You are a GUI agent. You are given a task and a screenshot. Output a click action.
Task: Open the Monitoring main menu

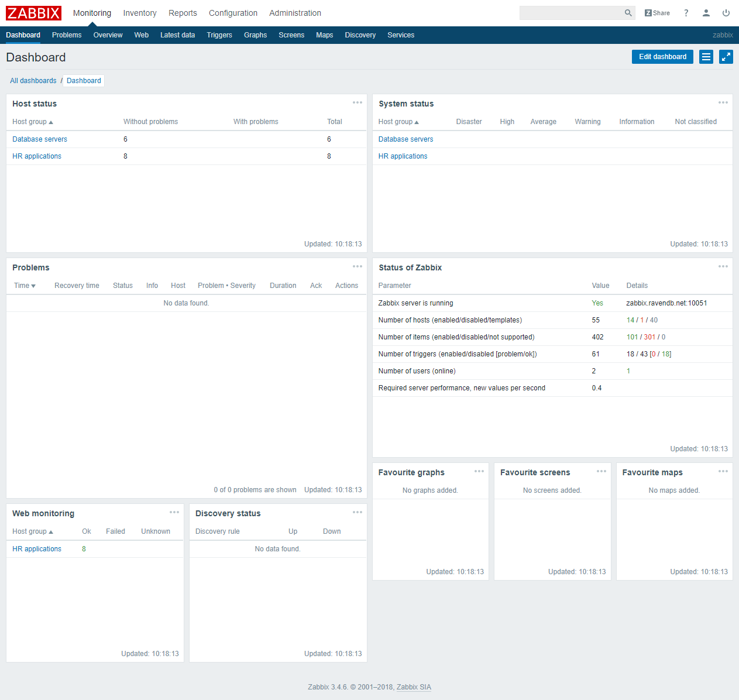[92, 13]
